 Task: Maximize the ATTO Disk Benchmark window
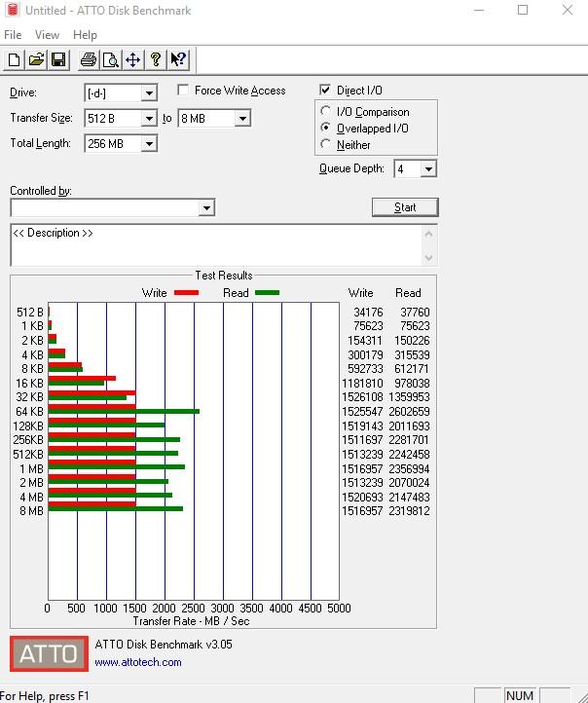pyautogui.click(x=523, y=10)
